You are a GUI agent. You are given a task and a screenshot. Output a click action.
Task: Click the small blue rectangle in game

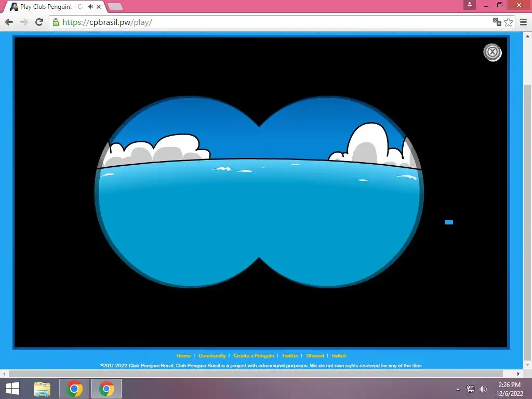[x=449, y=222]
